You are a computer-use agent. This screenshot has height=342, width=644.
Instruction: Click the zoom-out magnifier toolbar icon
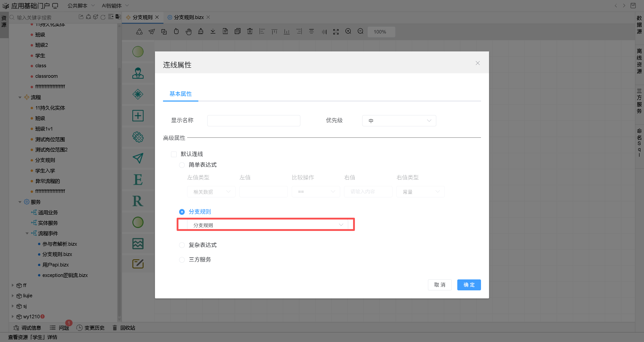coord(360,31)
